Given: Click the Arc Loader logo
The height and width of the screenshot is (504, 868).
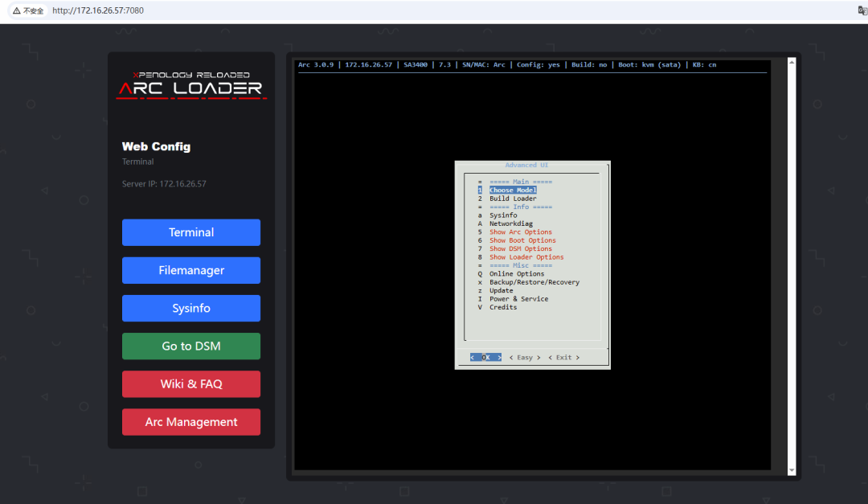Looking at the screenshot, I should (191, 85).
